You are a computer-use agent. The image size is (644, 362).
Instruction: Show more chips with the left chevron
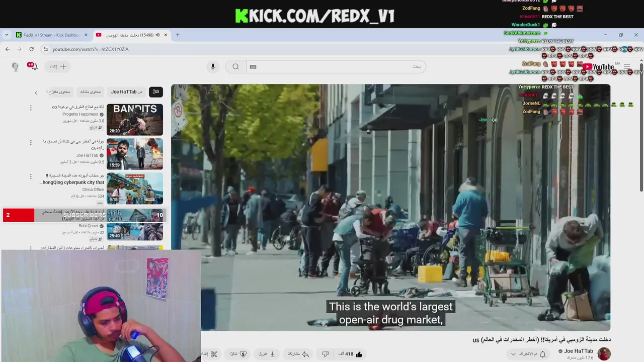36,93
